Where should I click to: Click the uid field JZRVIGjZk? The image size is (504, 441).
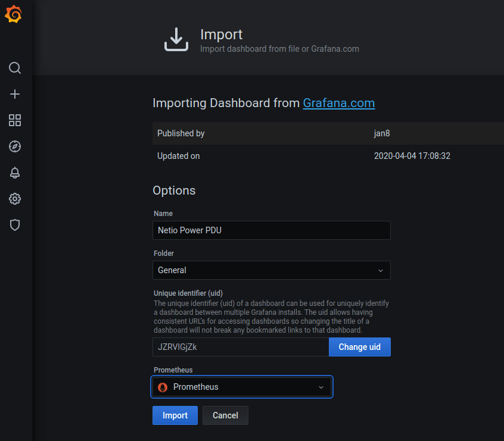pyautogui.click(x=241, y=347)
